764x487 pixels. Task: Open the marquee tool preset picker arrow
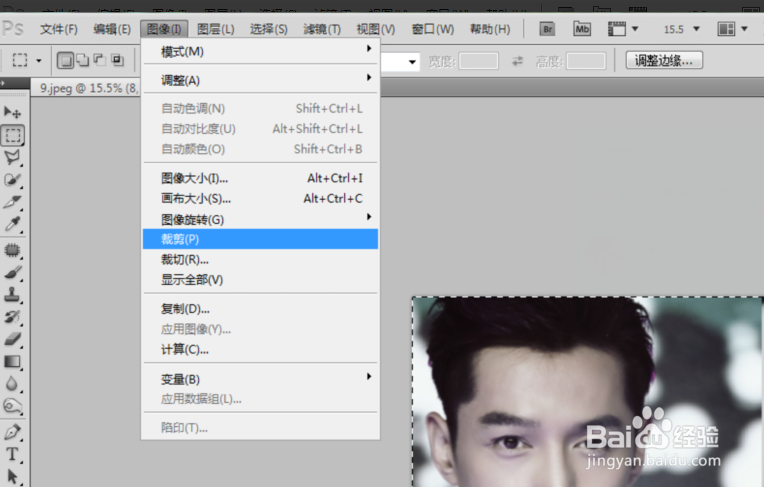coord(39,61)
